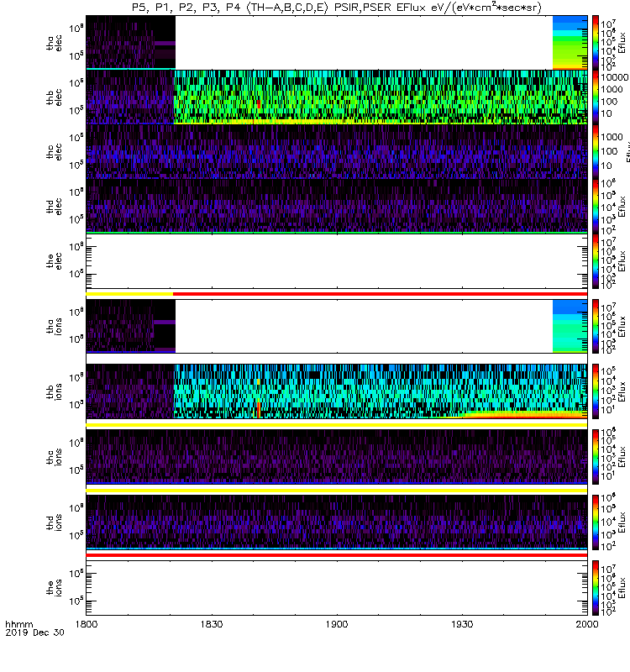
Task: Select the "thd ions" panel label
Action: coord(54,522)
